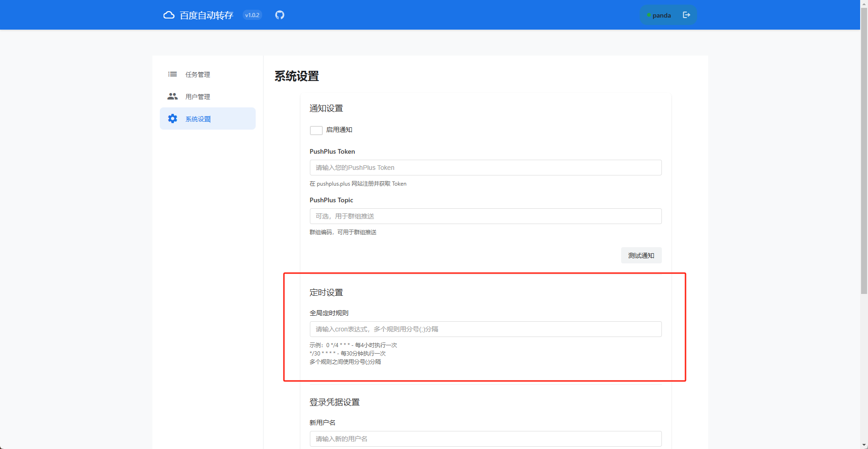Click the 新用户名 field label
This screenshot has height=449, width=868.
[x=322, y=423]
